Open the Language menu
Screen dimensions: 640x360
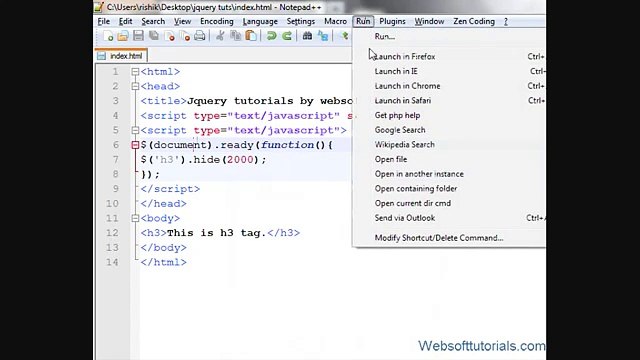click(260, 21)
